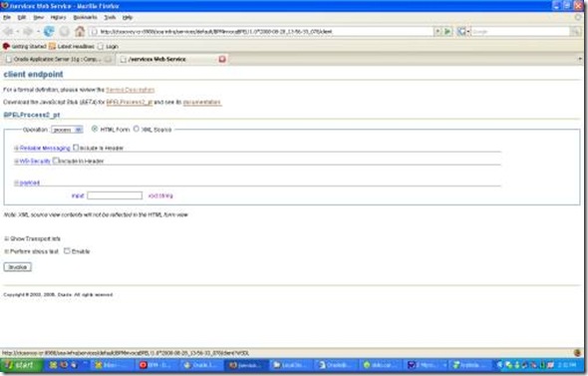Close the services Web Service tab
This screenshot has width=588, height=376.
coord(222,59)
